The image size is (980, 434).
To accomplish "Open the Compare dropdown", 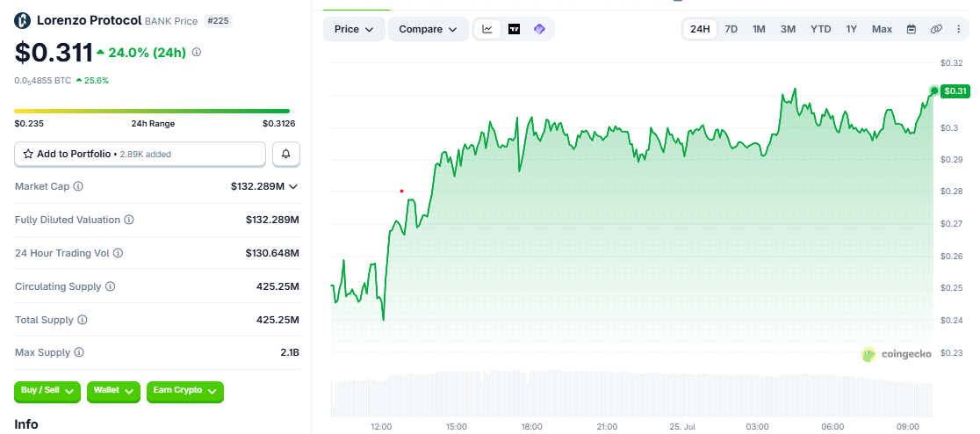I will point(429,29).
